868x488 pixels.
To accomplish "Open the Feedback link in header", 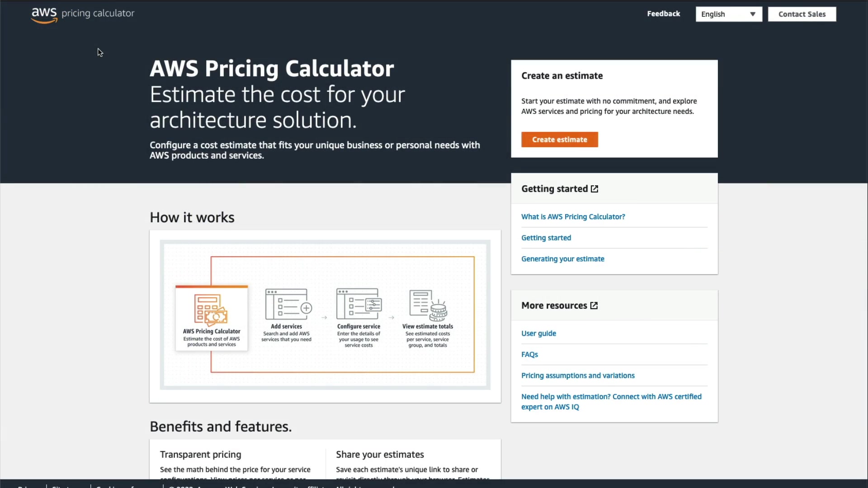I will (x=663, y=14).
